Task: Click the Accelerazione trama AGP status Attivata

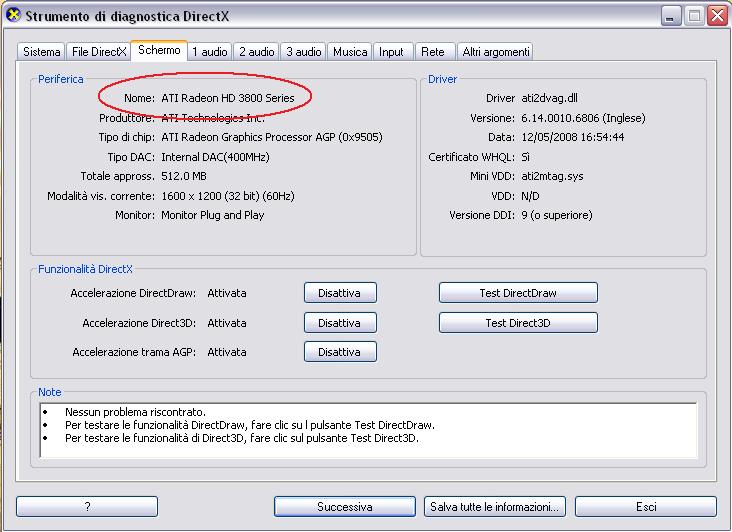Action: click(227, 352)
